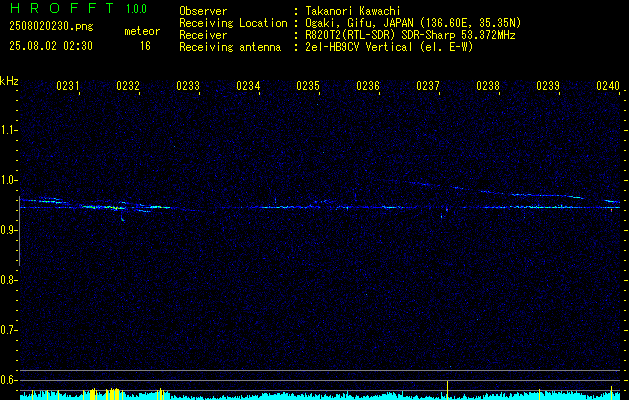Screen dimensions: 629x400
Task: Click the 1.0 kHz axis label
Action: (8, 180)
